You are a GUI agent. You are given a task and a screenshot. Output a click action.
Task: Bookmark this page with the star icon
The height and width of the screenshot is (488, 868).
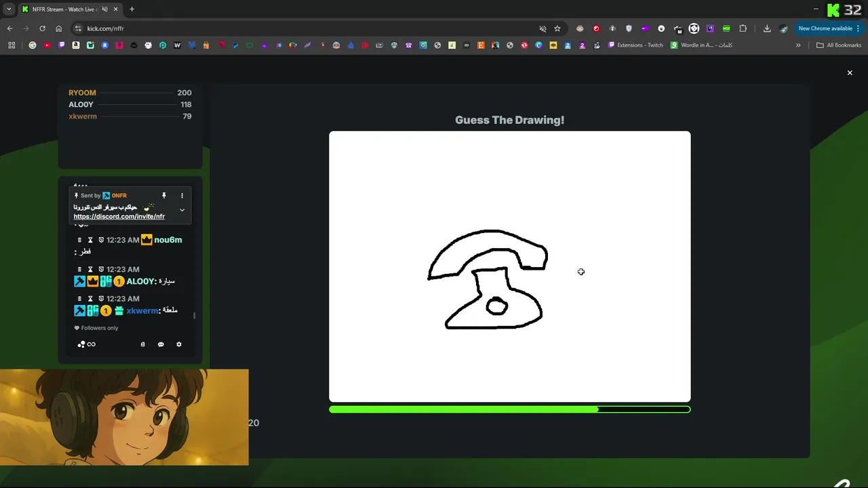(x=557, y=28)
